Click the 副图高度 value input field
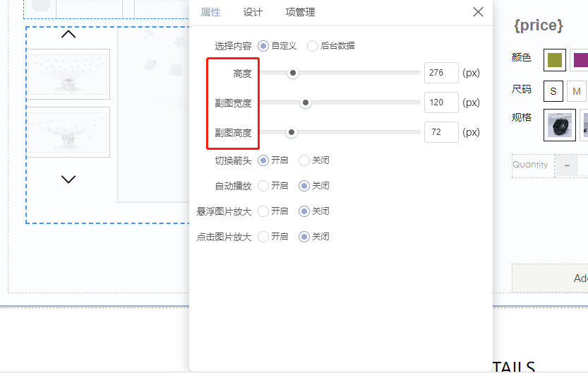The image size is (588, 388). 440,132
